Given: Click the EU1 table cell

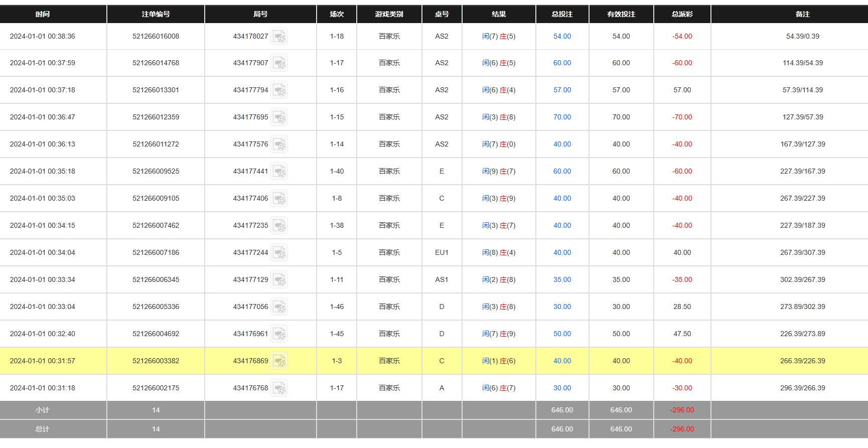Looking at the screenshot, I should pos(442,252).
